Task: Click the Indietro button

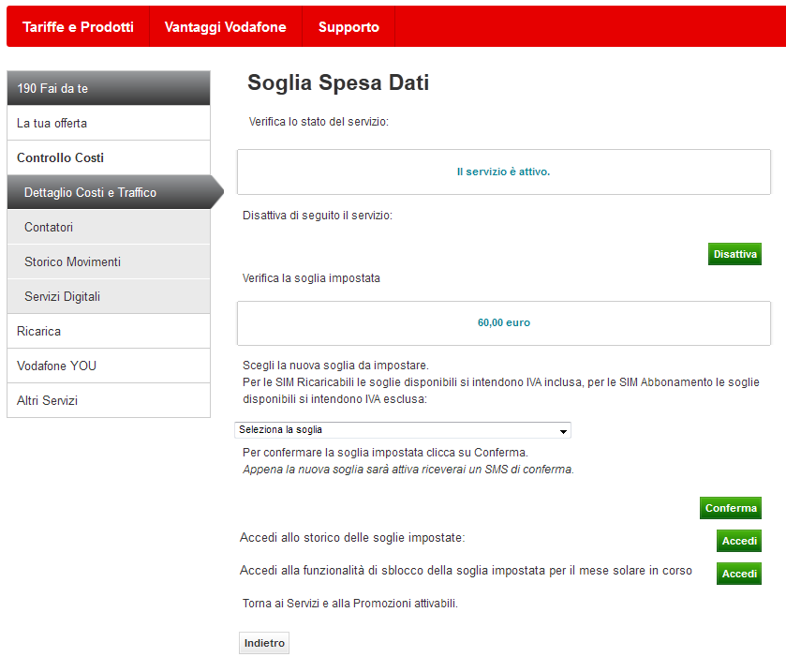Action: [x=264, y=643]
